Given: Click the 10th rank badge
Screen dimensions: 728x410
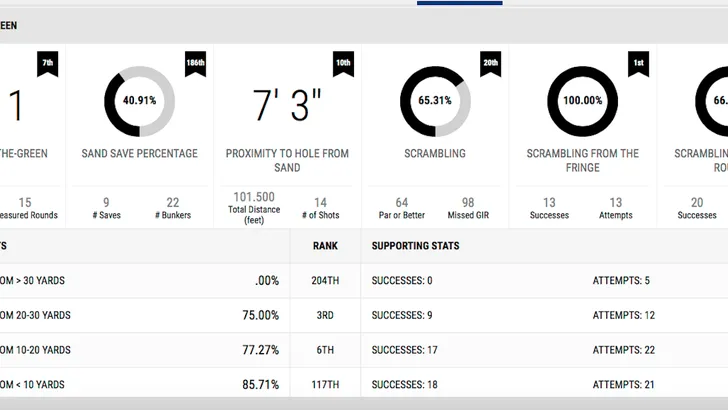Looking at the screenshot, I should [x=343, y=63].
